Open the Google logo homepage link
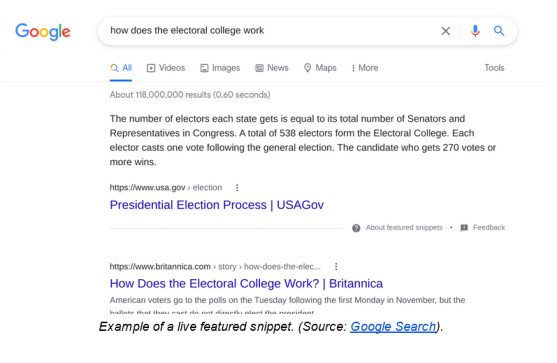Viewport: 557px width, 363px height. pos(43,32)
